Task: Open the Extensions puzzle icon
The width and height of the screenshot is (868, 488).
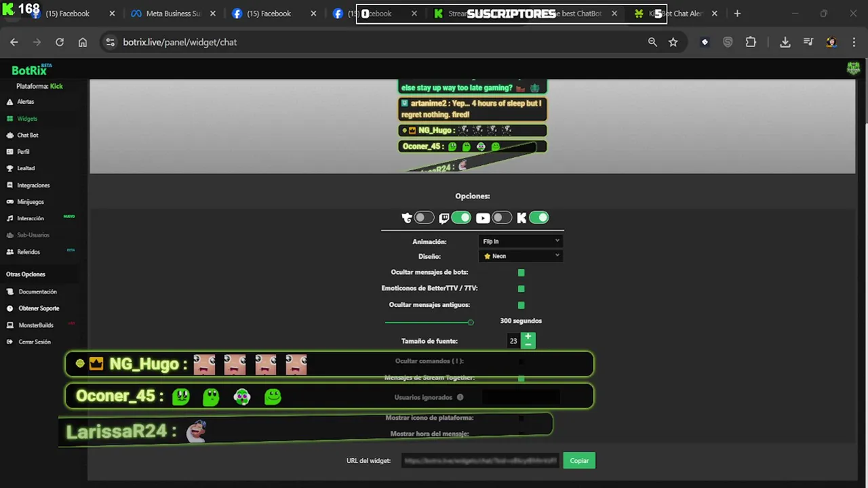Action: pyautogui.click(x=751, y=42)
